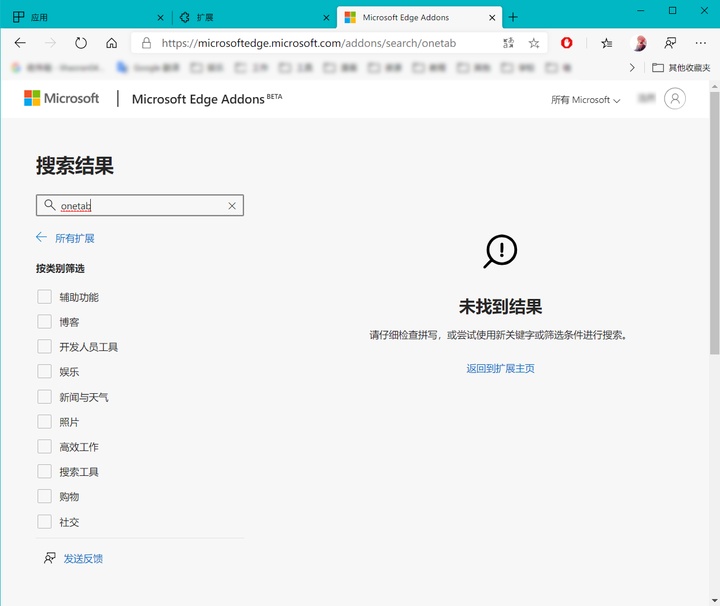Click the magnifier icon in search box
This screenshot has width=720, height=606.
50,205
